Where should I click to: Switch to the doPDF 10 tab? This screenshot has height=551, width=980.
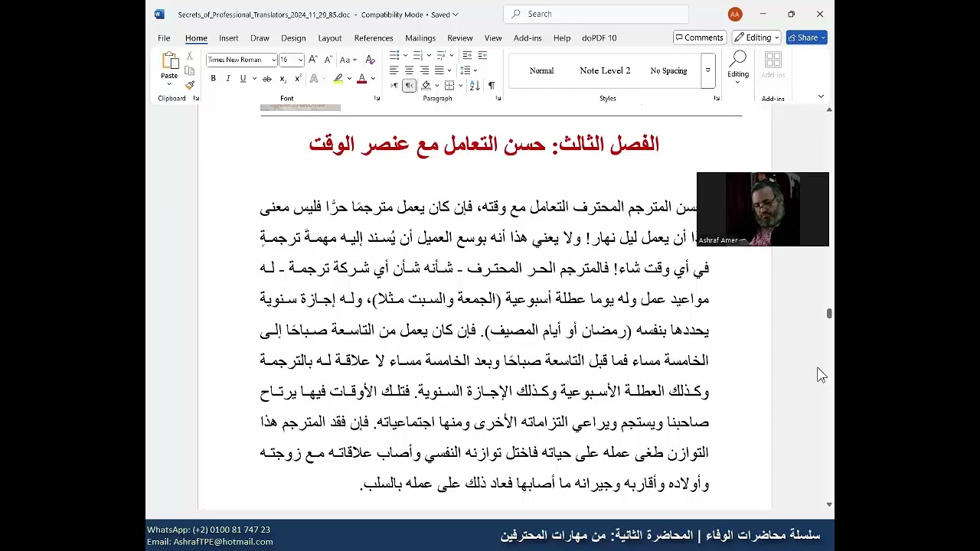coord(599,37)
